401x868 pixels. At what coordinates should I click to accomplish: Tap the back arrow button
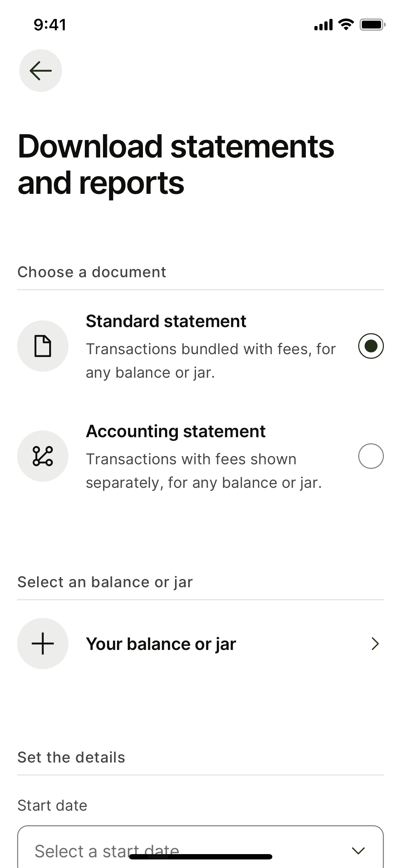click(x=41, y=71)
